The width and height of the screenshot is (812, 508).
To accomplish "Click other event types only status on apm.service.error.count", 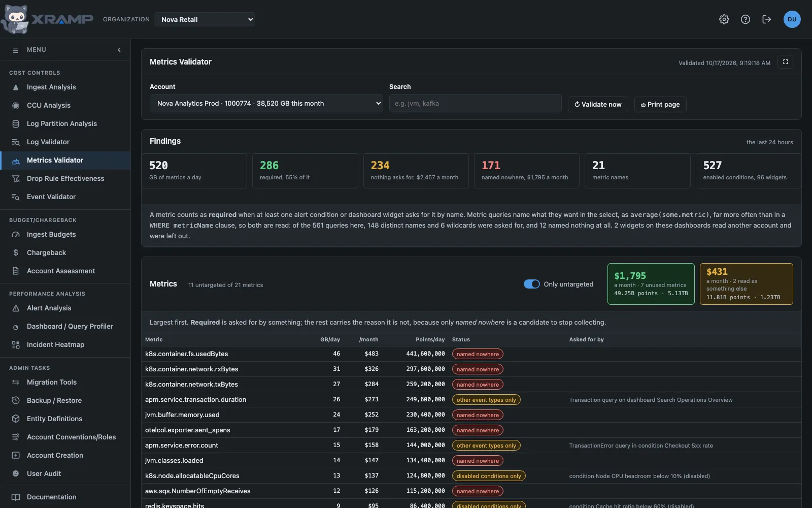I will coord(486,446).
